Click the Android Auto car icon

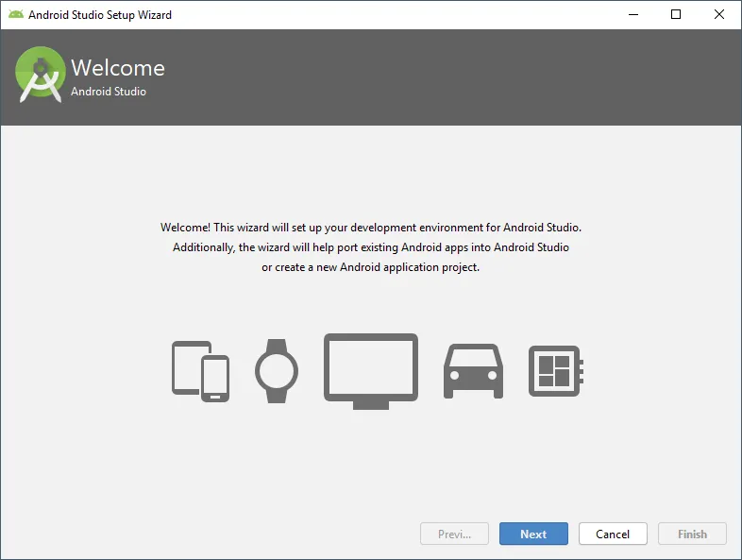pos(473,371)
